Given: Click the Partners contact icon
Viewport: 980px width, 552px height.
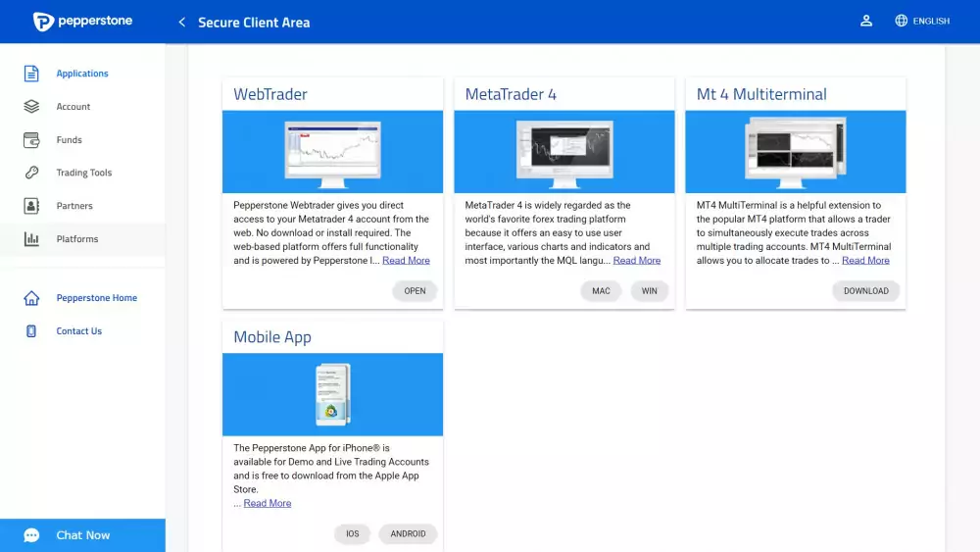Looking at the screenshot, I should pyautogui.click(x=31, y=206).
